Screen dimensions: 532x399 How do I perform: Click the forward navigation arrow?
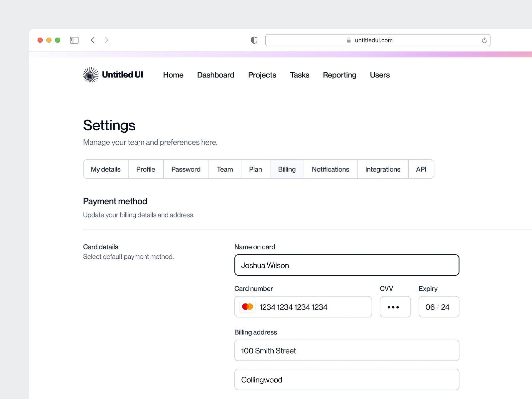pos(106,40)
